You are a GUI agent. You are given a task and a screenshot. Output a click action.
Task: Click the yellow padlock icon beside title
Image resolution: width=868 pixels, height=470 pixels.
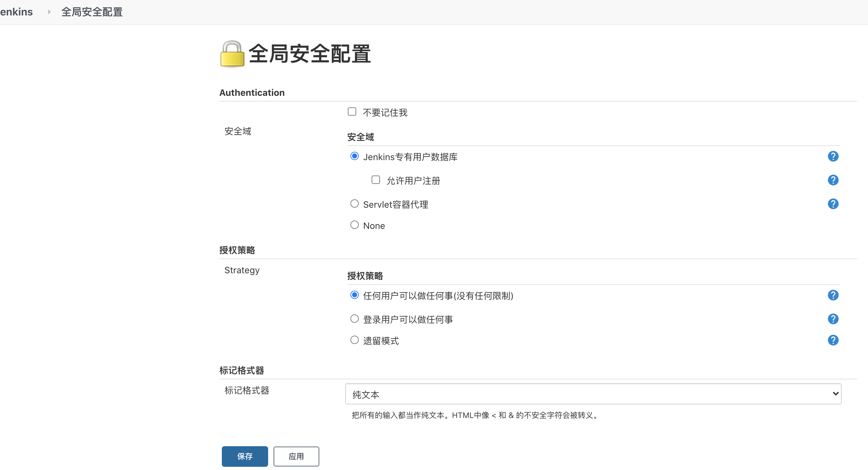pyautogui.click(x=232, y=54)
